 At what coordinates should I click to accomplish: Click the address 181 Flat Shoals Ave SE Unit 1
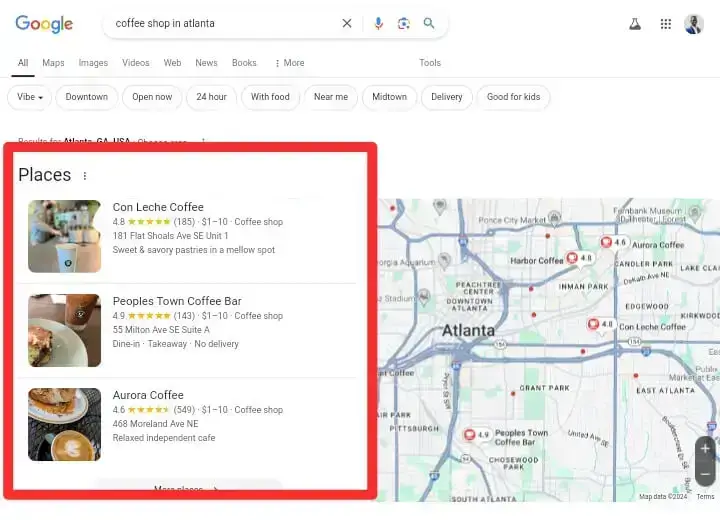[x=170, y=236]
